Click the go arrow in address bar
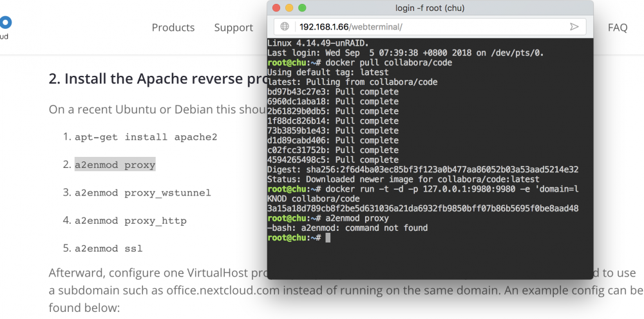This screenshot has height=319, width=644. point(574,26)
